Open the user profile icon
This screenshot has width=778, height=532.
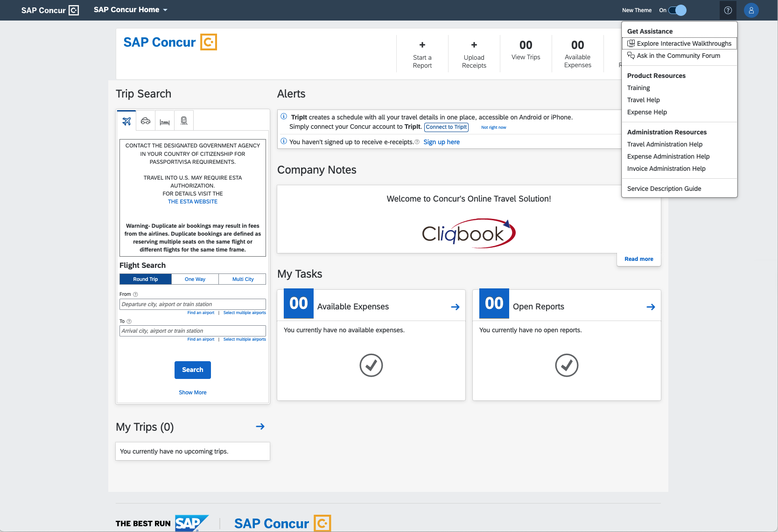[751, 10]
